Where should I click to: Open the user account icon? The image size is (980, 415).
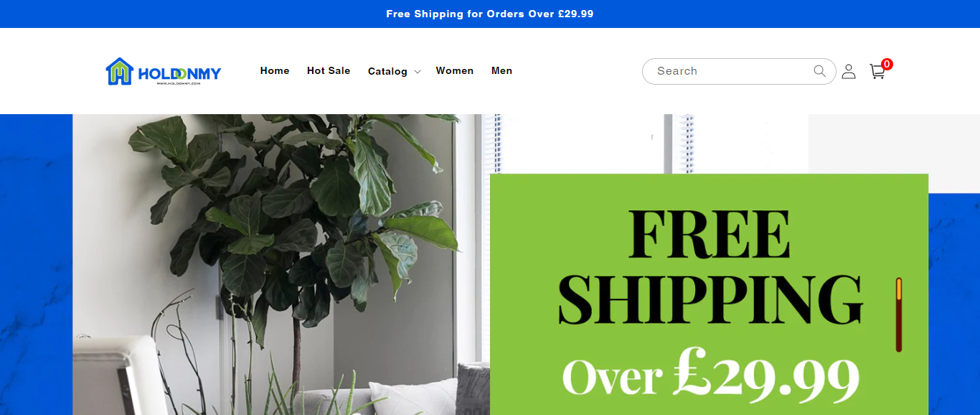pos(849,71)
